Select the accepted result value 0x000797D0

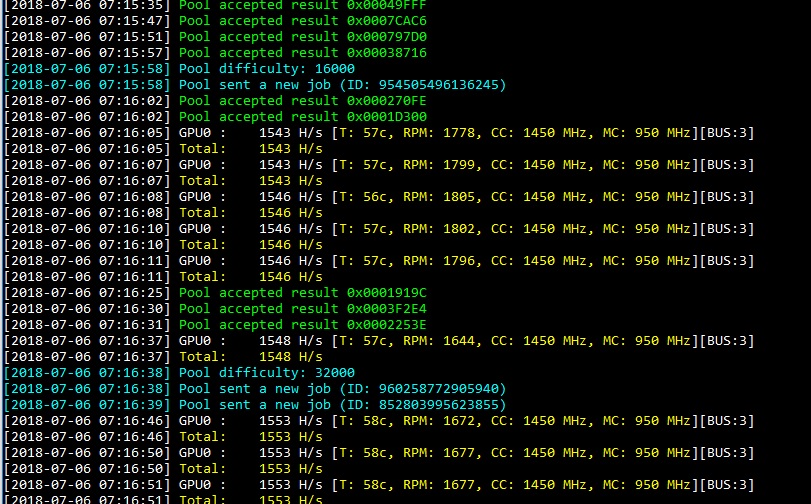coord(386,37)
